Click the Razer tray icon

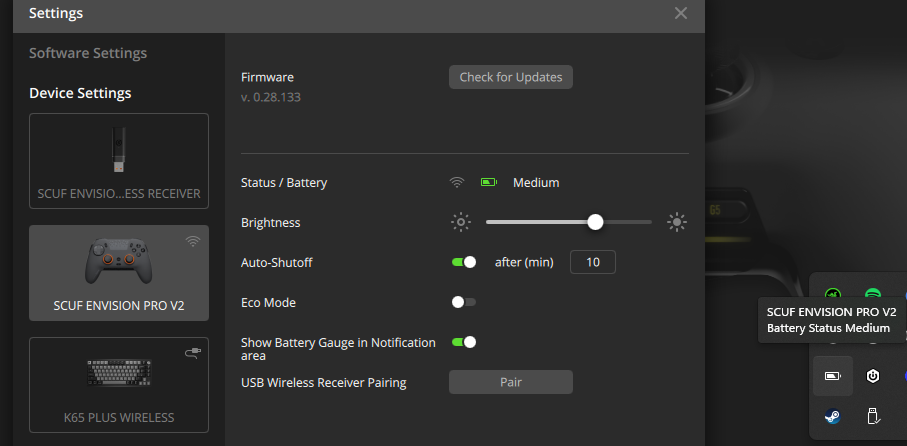click(x=833, y=295)
